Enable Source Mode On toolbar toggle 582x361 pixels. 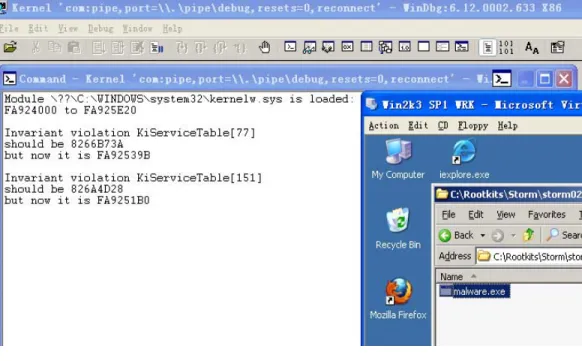point(488,48)
